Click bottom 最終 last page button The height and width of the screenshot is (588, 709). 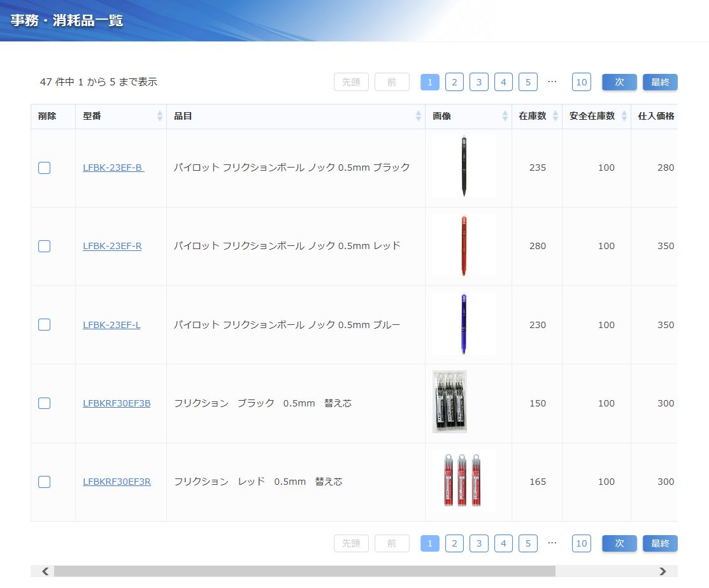(x=660, y=543)
